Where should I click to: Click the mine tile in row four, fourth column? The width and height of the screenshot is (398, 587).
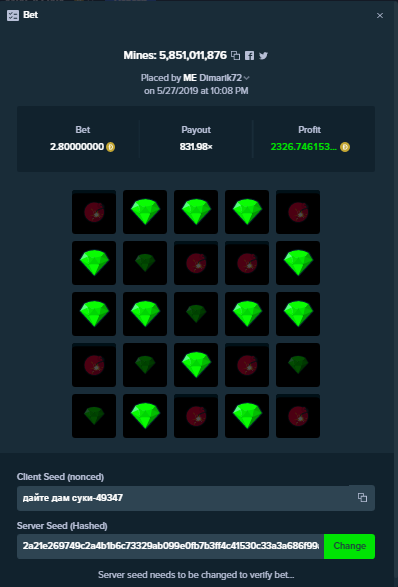coord(247,365)
